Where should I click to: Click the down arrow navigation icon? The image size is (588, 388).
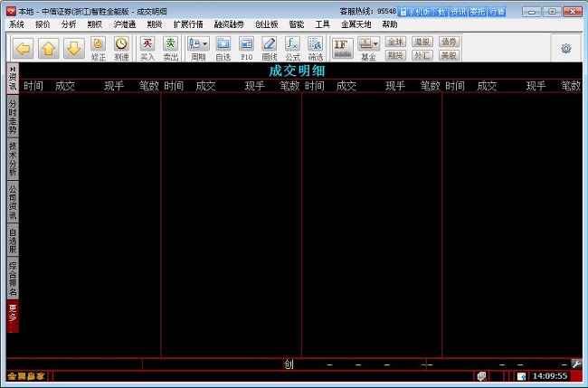pos(73,47)
